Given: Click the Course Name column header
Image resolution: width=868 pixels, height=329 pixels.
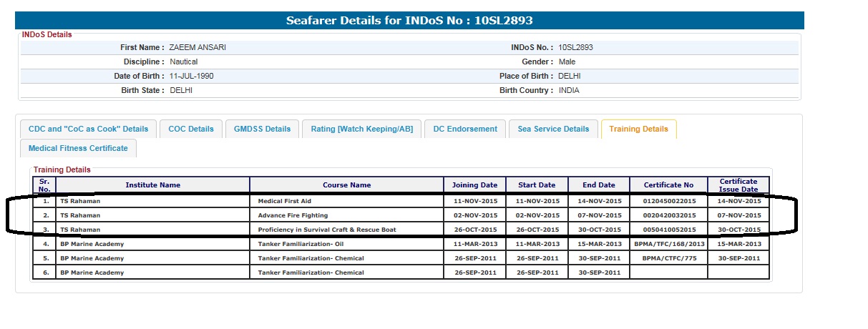Looking at the screenshot, I should point(346,185).
